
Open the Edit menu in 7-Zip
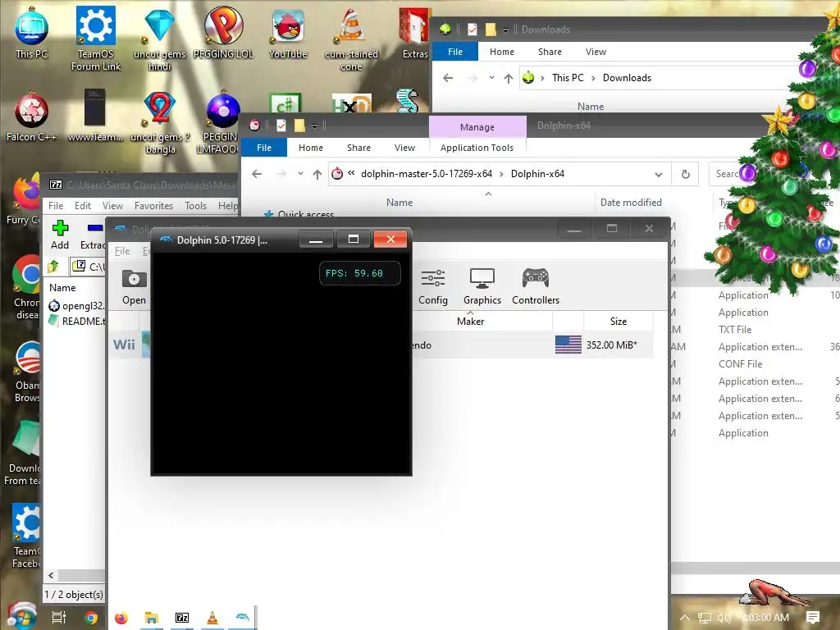[x=83, y=206]
